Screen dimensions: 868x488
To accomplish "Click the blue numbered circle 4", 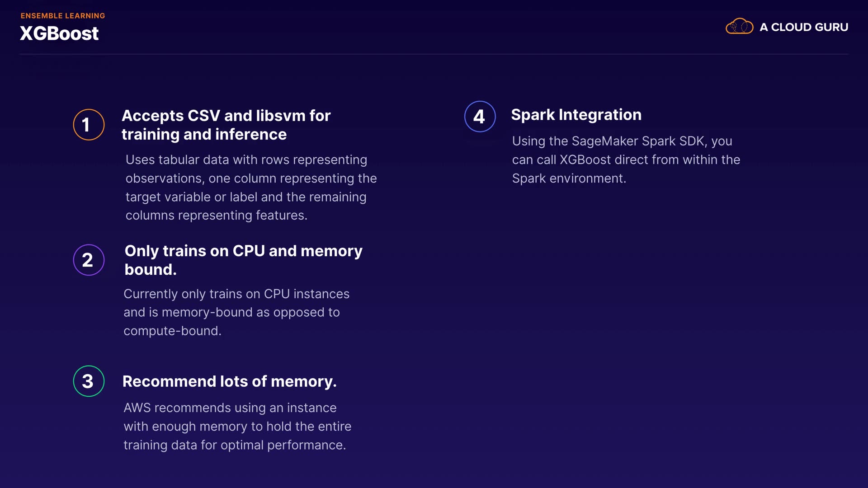I will 480,117.
